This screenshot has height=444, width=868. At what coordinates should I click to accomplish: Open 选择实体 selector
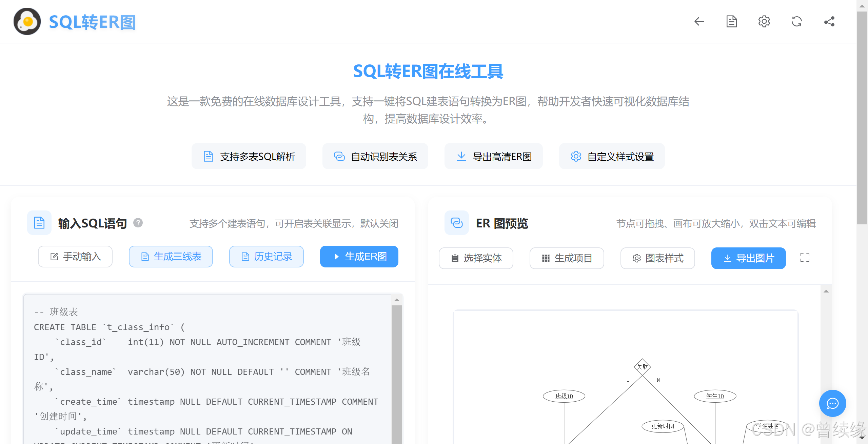(476, 258)
